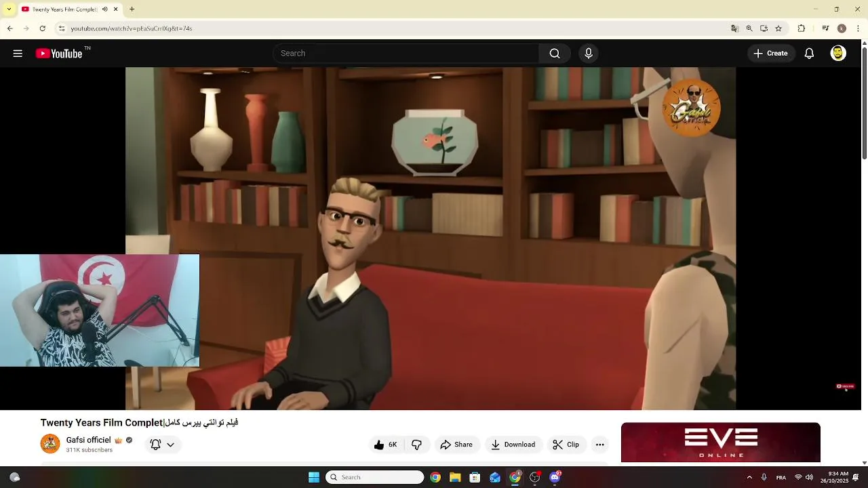Open Discord from the taskbar
The image size is (868, 488).
pos(555,477)
